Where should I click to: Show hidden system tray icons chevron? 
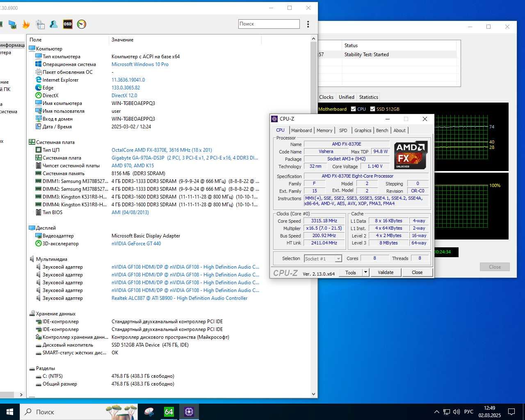[436, 412]
